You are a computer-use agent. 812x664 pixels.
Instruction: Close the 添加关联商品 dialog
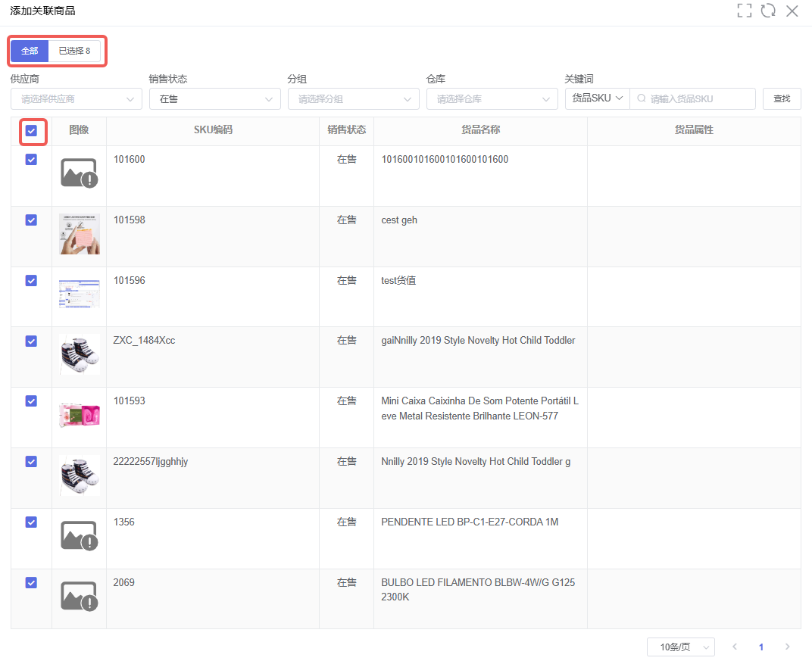point(792,11)
